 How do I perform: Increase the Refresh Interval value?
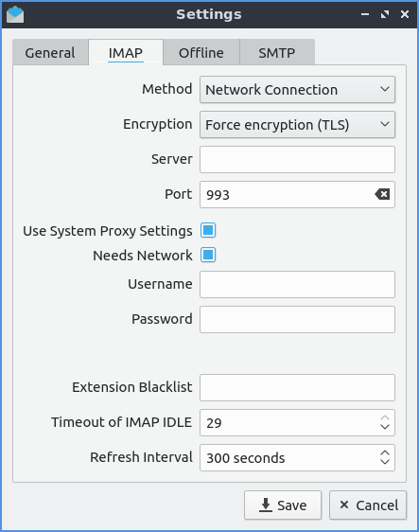pyautogui.click(x=385, y=453)
